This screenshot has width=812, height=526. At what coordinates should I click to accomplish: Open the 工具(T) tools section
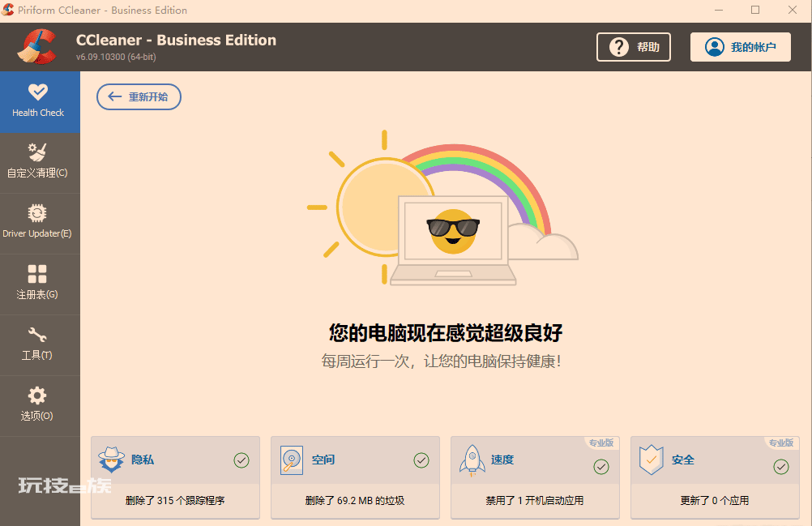pyautogui.click(x=40, y=345)
